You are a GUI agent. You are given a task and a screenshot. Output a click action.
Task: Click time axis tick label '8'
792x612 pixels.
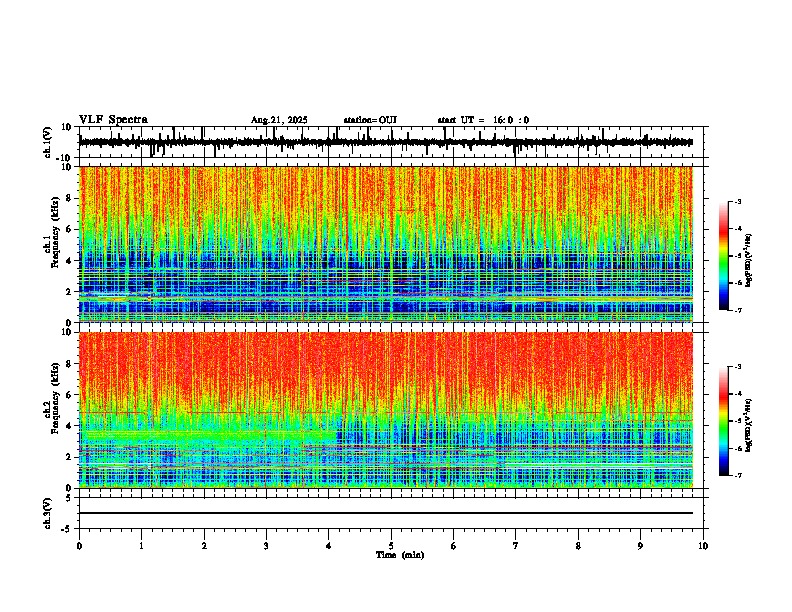point(578,546)
